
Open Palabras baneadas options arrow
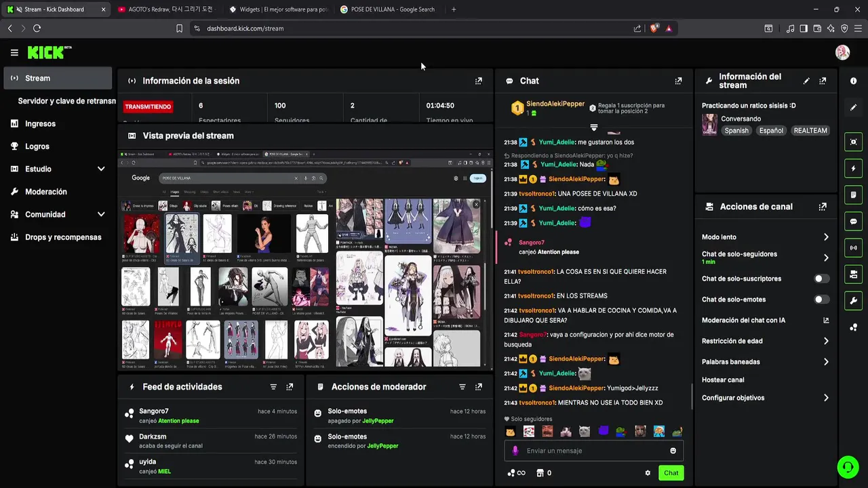click(826, 362)
